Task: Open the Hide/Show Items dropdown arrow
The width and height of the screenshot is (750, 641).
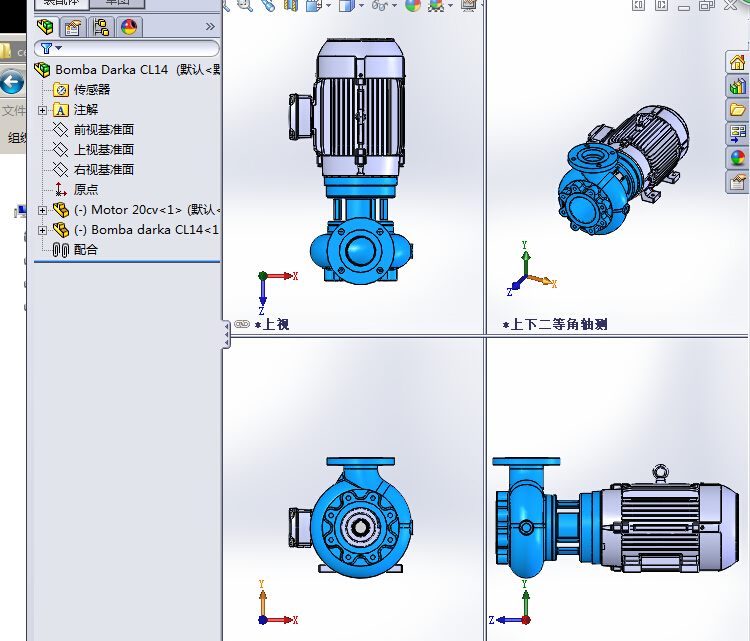Action: [x=394, y=6]
